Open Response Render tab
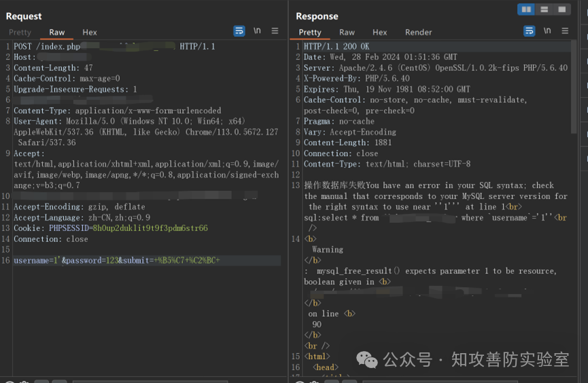This screenshot has width=588, height=383. click(x=418, y=32)
